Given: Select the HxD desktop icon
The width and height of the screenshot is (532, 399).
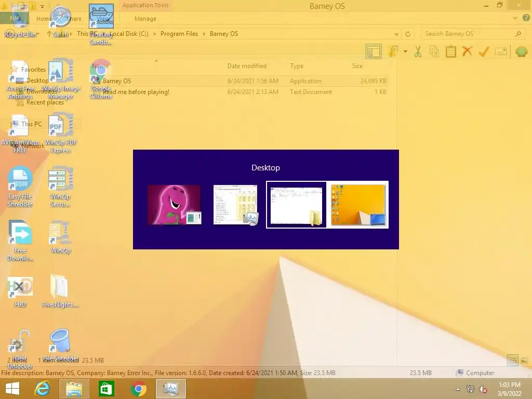Looking at the screenshot, I should pos(20,292).
